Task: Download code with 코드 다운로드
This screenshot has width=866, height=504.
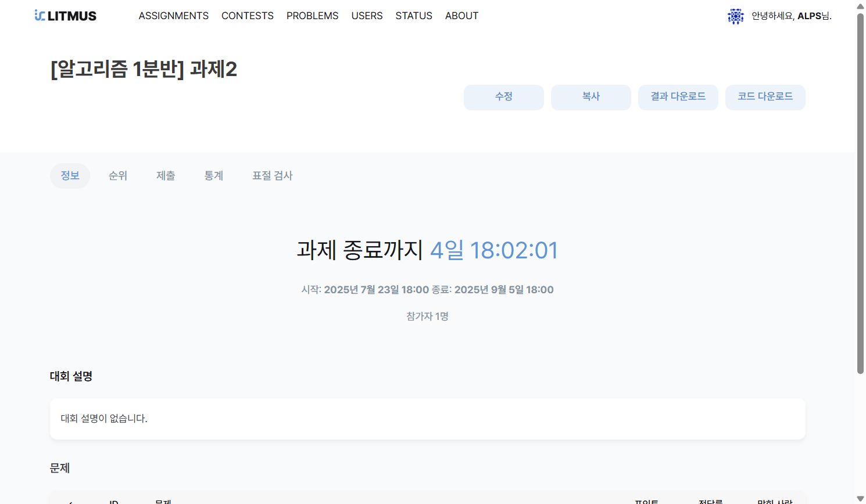Action: click(x=765, y=97)
